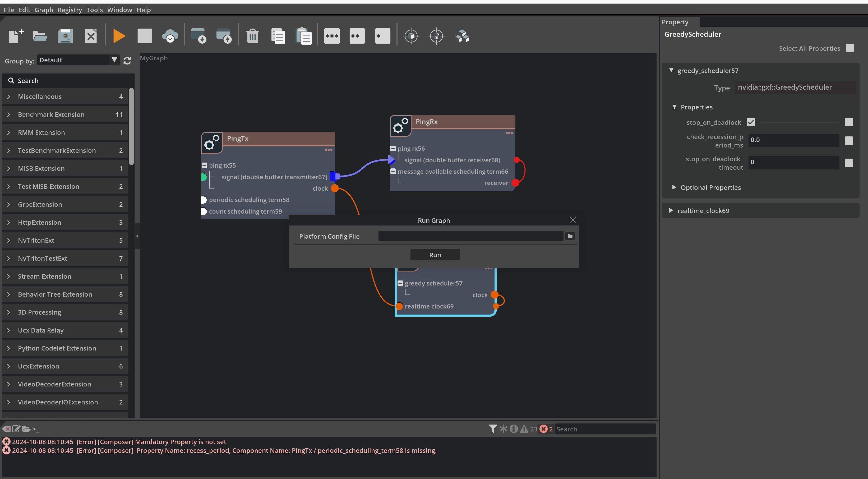Click the three-dots detail level icon
This screenshot has width=868, height=479.
pyautogui.click(x=332, y=36)
